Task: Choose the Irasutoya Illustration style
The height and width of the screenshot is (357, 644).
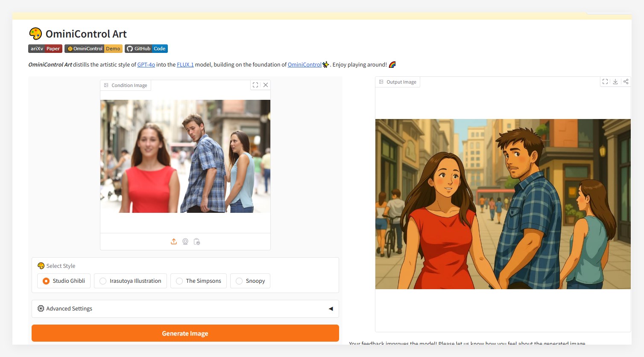Action: (x=103, y=281)
